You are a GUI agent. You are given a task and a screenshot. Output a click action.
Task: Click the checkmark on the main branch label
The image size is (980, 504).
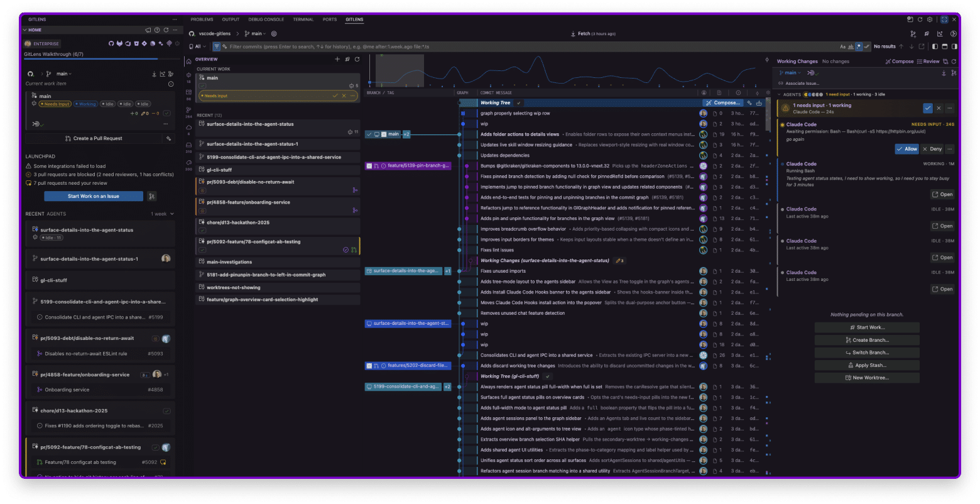click(x=369, y=134)
